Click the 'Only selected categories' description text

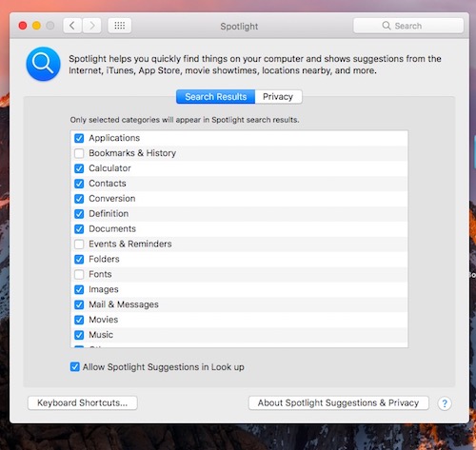[185, 120]
